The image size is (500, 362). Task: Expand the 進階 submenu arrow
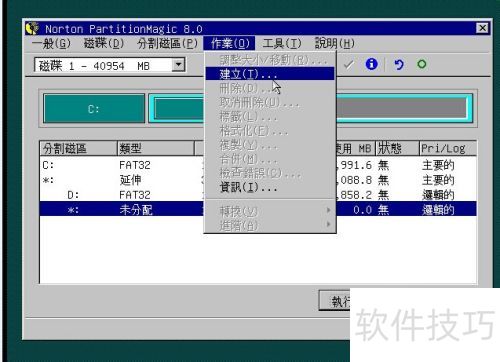[x=328, y=224]
